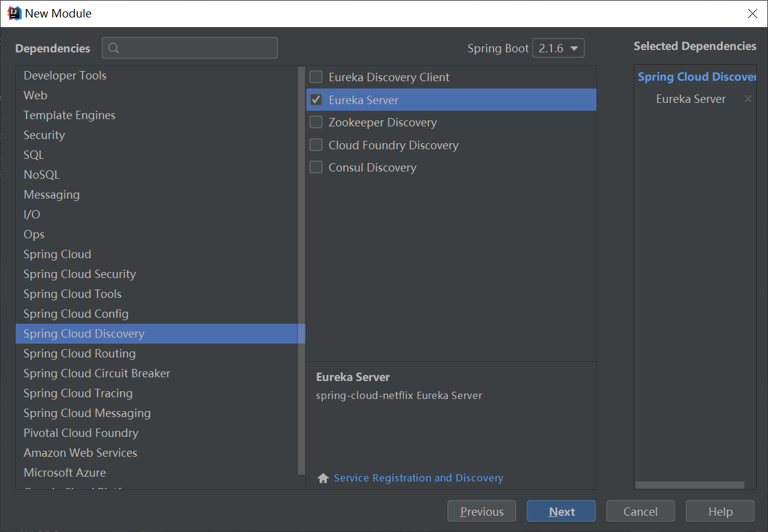Cancel the New Module wizard
The width and height of the screenshot is (768, 532).
(640, 512)
